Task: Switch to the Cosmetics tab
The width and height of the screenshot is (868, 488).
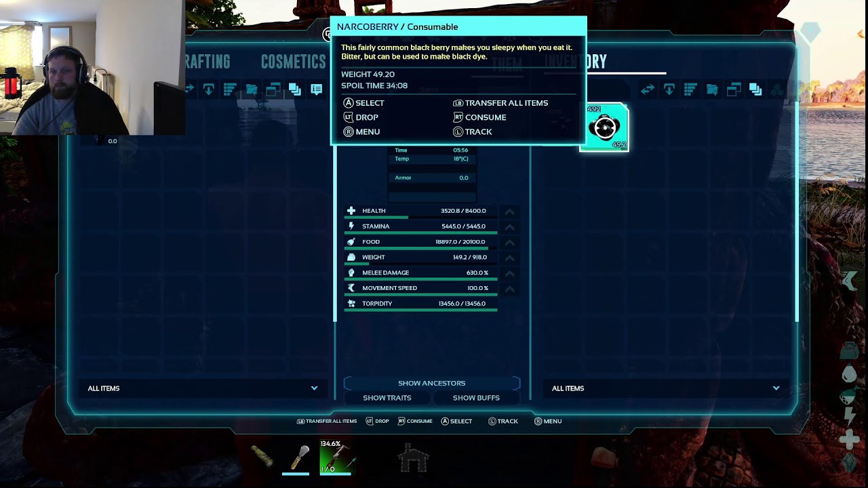Action: click(x=293, y=62)
